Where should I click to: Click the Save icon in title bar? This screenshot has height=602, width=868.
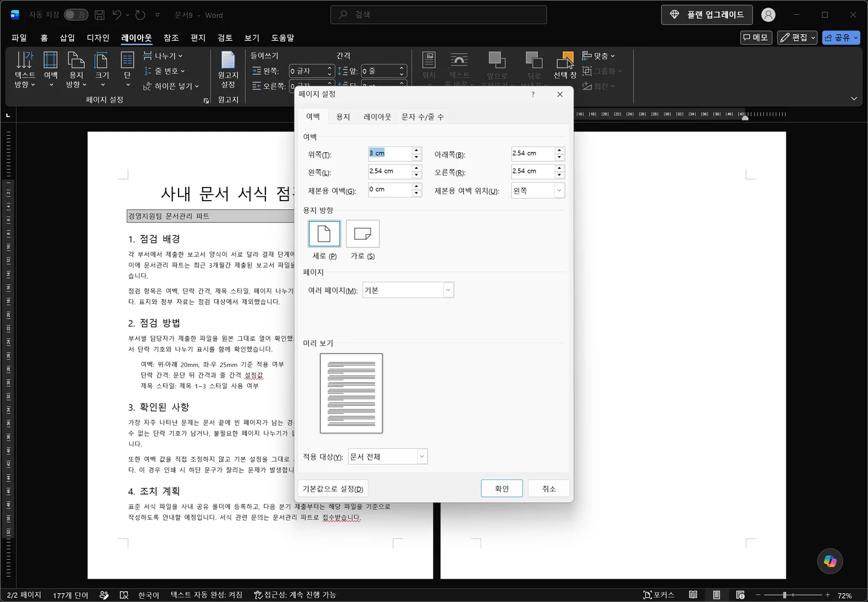(x=99, y=15)
